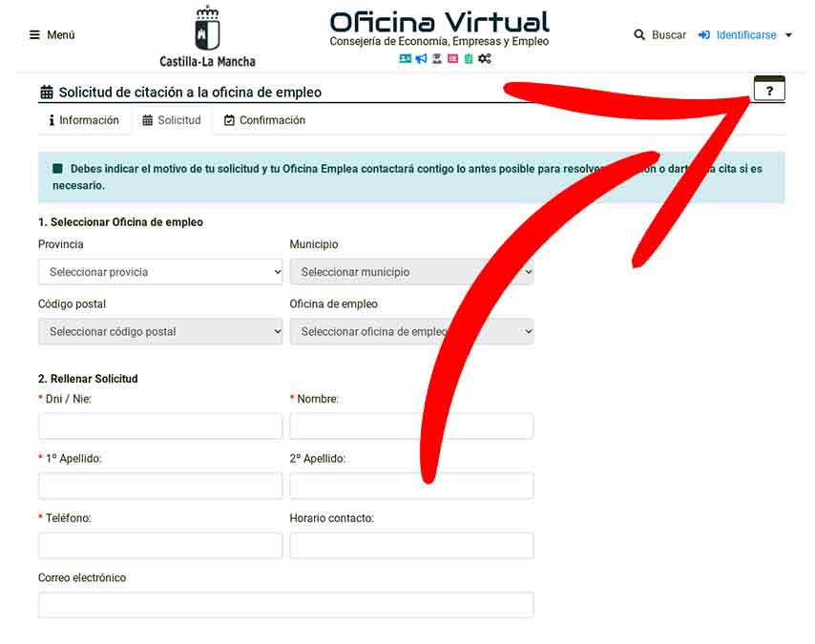Click the gears icon under Oficina Virtual

(x=485, y=59)
